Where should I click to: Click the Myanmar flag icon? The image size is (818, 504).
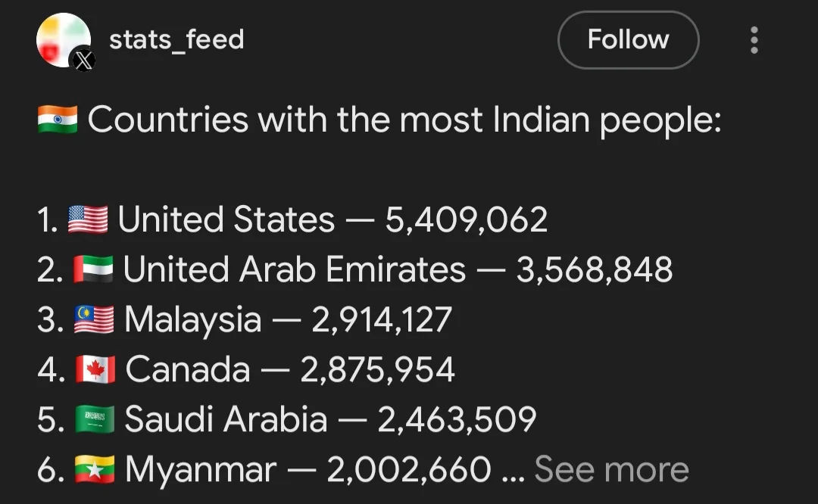(x=95, y=470)
